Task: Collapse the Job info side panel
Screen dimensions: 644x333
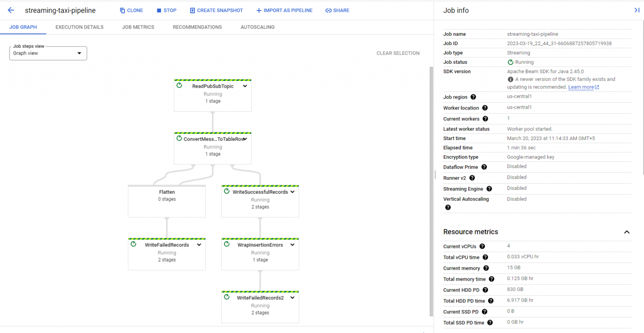Action: point(636,10)
